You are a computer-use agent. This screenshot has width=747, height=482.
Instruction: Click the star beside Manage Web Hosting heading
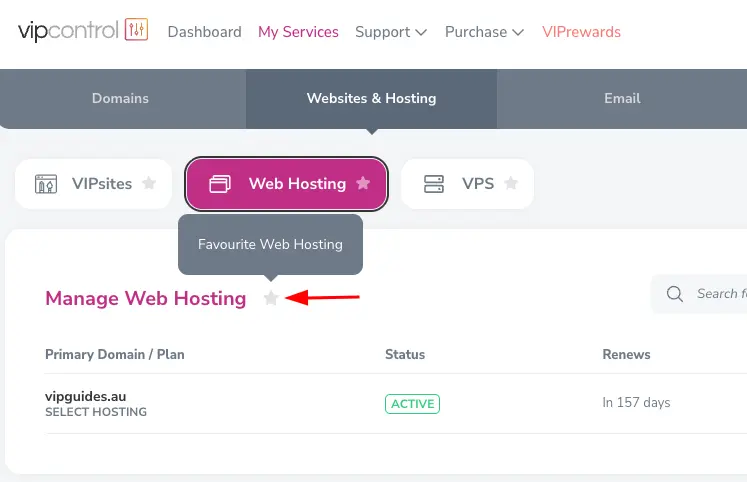click(x=271, y=298)
